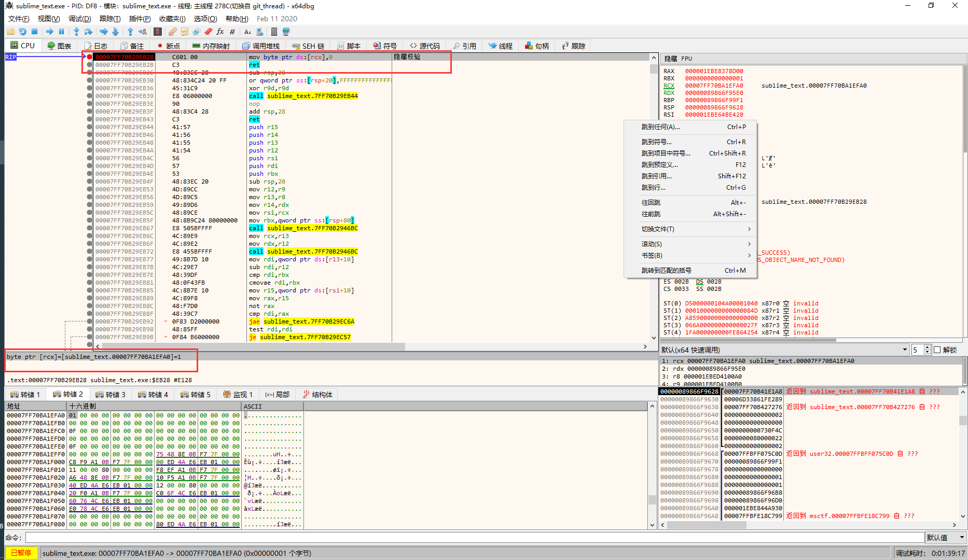Image resolution: width=968 pixels, height=560 pixels.
Task: Open the 调试(D) menu
Action: [79, 19]
